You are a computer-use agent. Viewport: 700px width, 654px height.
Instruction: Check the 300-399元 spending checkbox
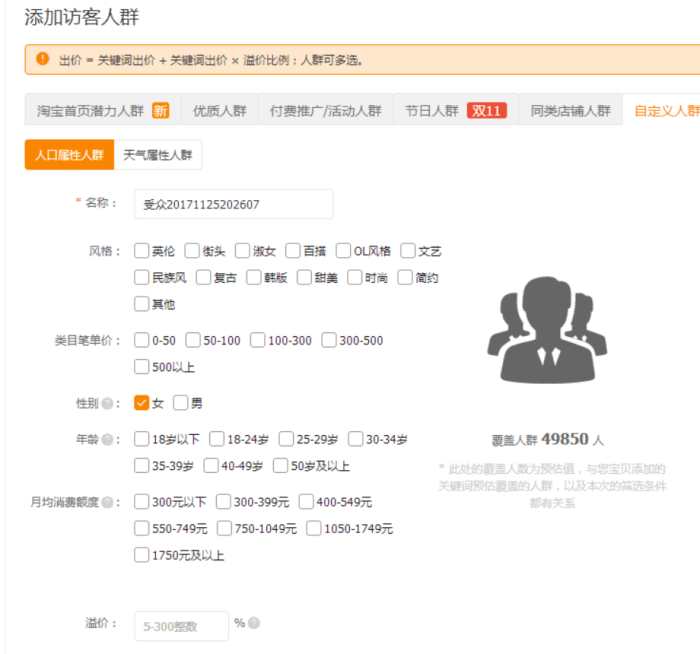[223, 502]
